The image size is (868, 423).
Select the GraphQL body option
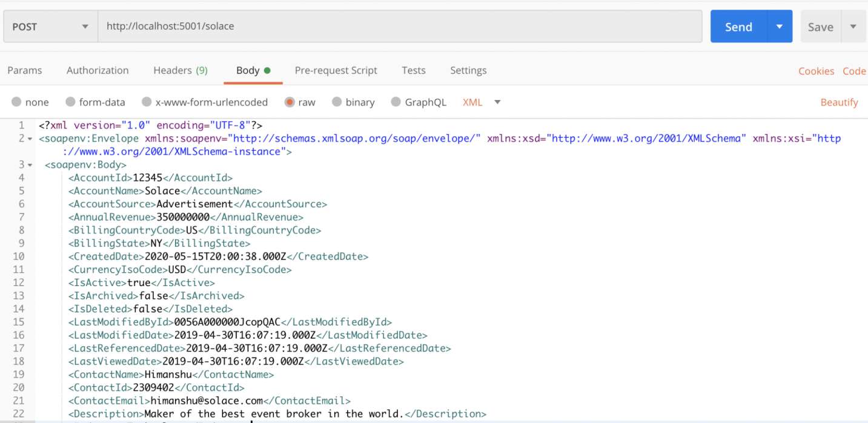pos(396,102)
